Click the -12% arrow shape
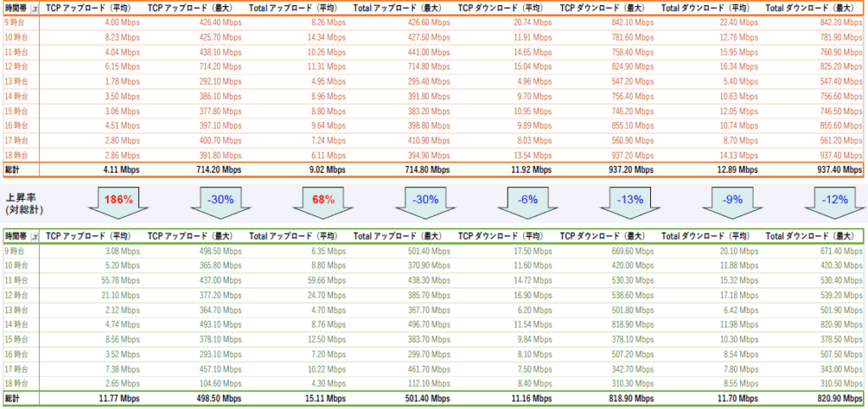The height and width of the screenshot is (409, 868). pos(836,204)
